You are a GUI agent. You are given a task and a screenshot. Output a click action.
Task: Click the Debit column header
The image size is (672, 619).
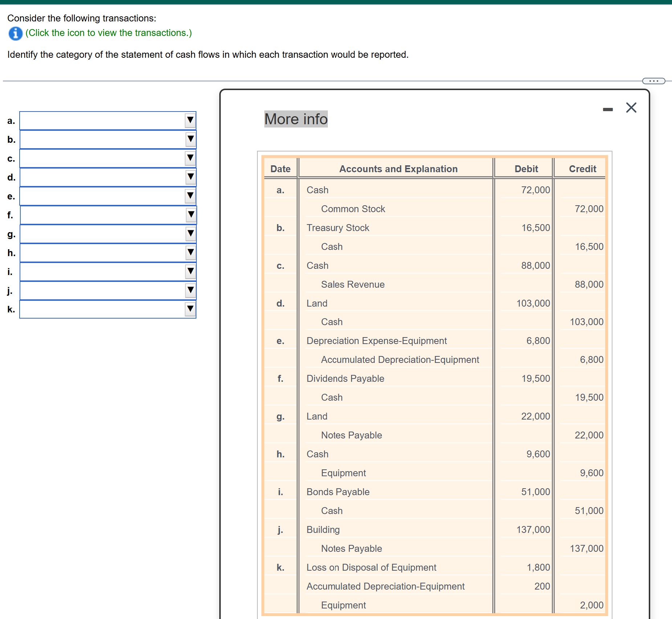526,169
